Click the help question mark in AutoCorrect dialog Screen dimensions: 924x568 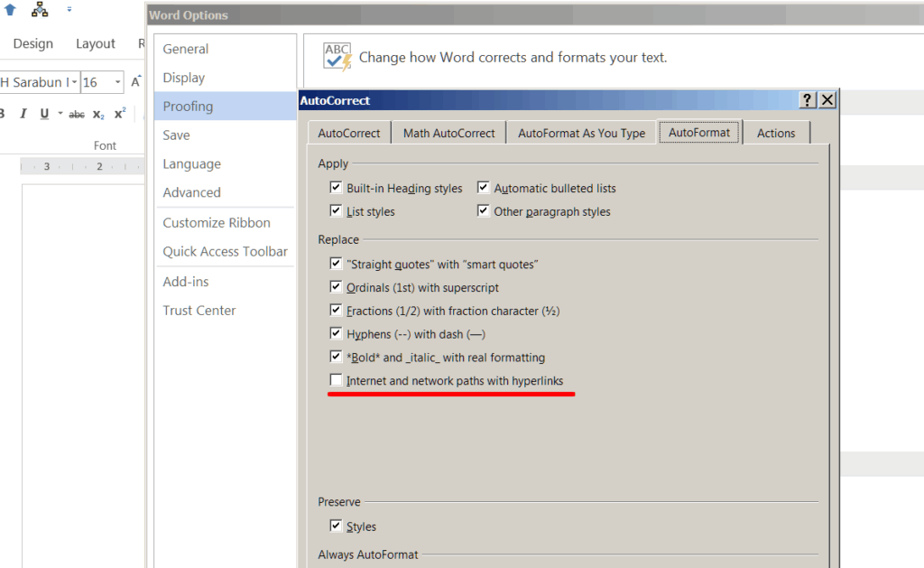coord(808,100)
